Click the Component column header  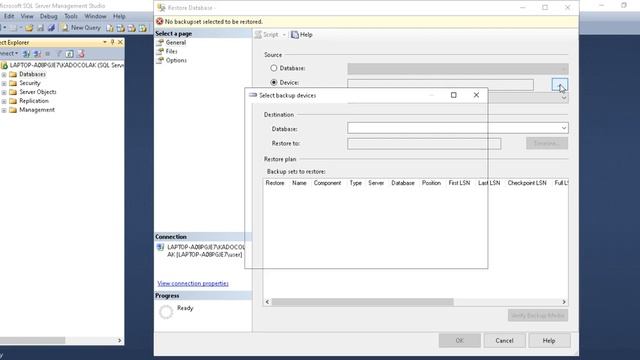point(327,183)
